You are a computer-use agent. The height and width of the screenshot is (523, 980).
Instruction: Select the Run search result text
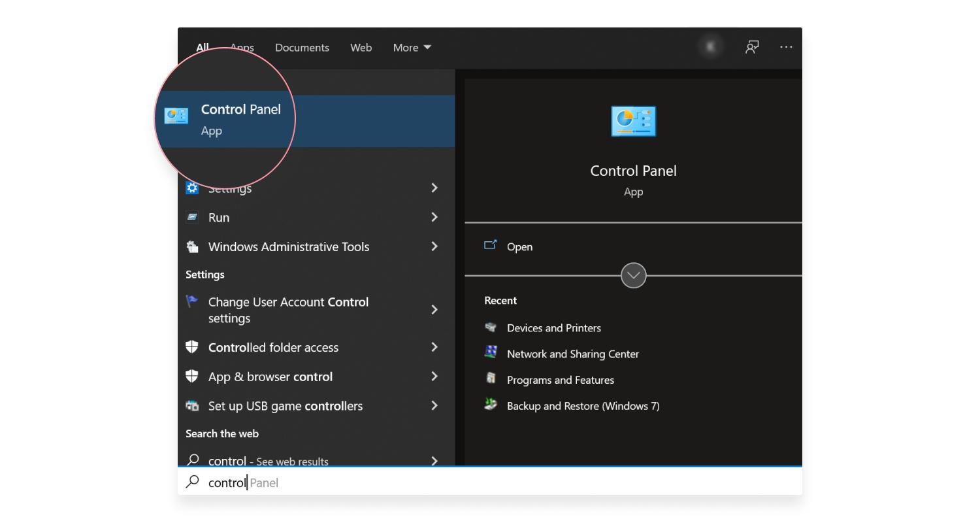pyautogui.click(x=219, y=218)
